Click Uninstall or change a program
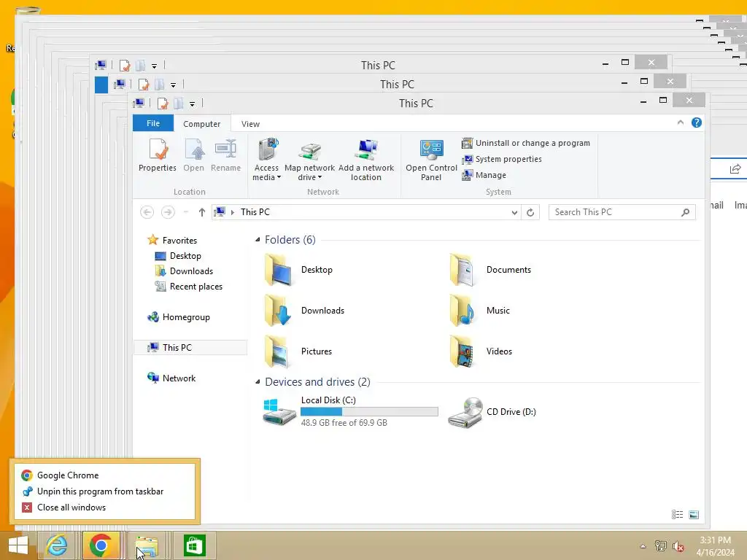 pos(525,143)
